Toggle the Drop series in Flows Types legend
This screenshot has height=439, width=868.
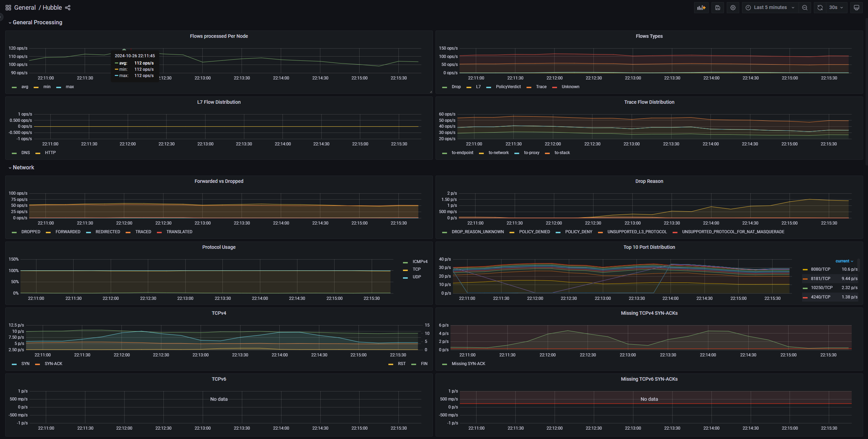pos(456,87)
